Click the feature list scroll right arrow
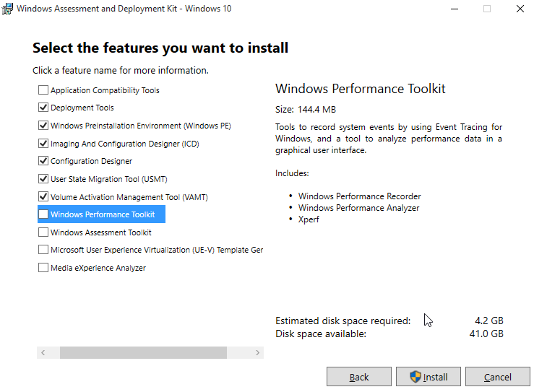 click(257, 353)
